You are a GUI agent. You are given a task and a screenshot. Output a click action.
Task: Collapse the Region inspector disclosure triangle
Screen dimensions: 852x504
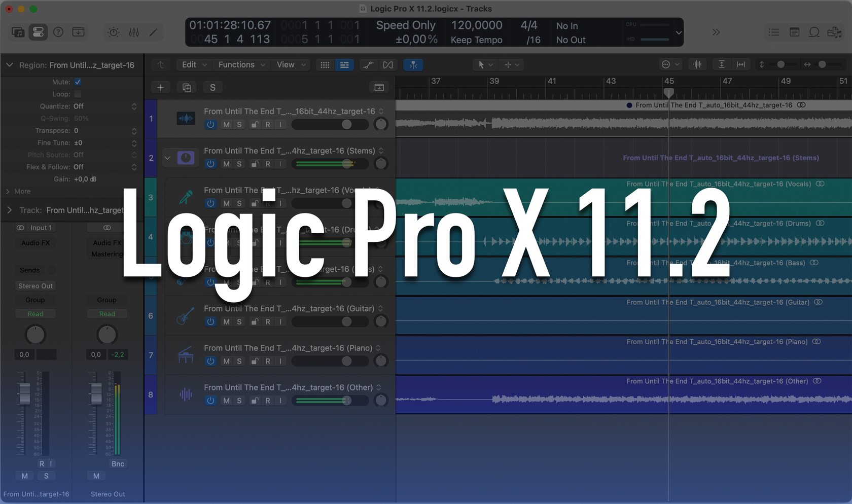coord(9,65)
